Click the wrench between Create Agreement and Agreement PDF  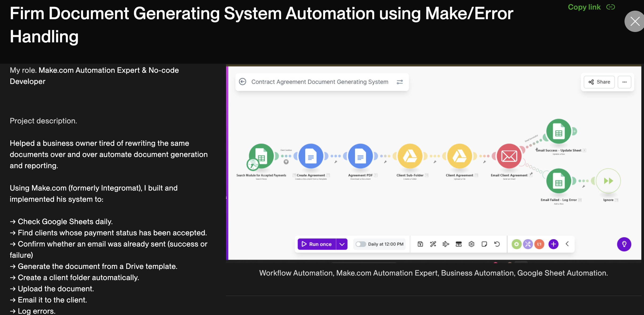336,162
